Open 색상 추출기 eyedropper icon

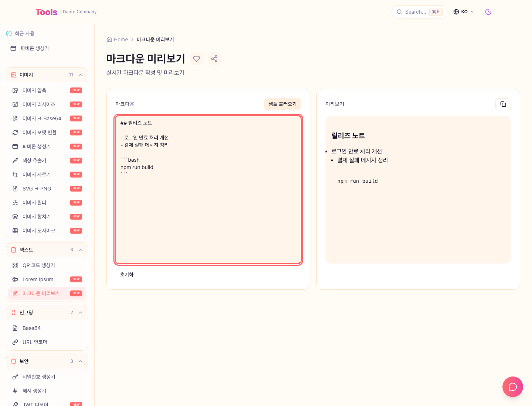click(x=15, y=161)
